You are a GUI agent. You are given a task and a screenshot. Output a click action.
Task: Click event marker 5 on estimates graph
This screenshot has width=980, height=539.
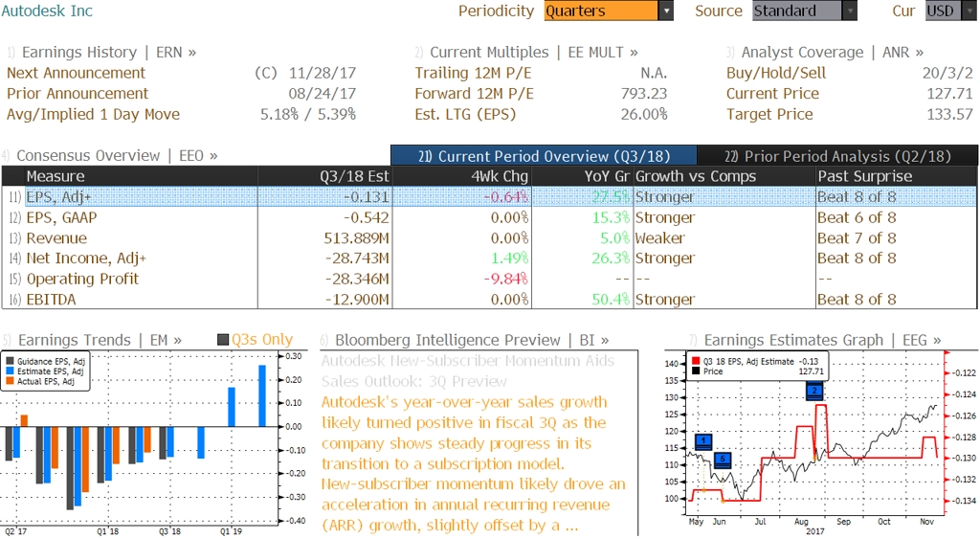pyautogui.click(x=723, y=460)
